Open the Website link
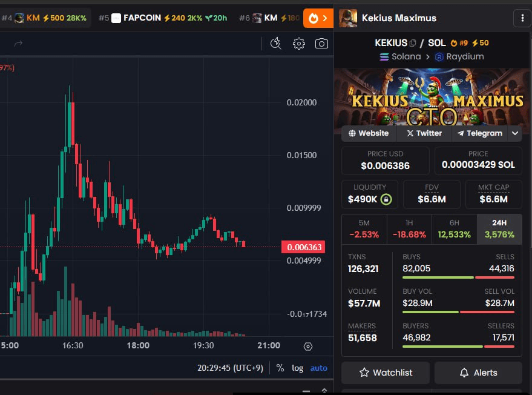 click(369, 133)
